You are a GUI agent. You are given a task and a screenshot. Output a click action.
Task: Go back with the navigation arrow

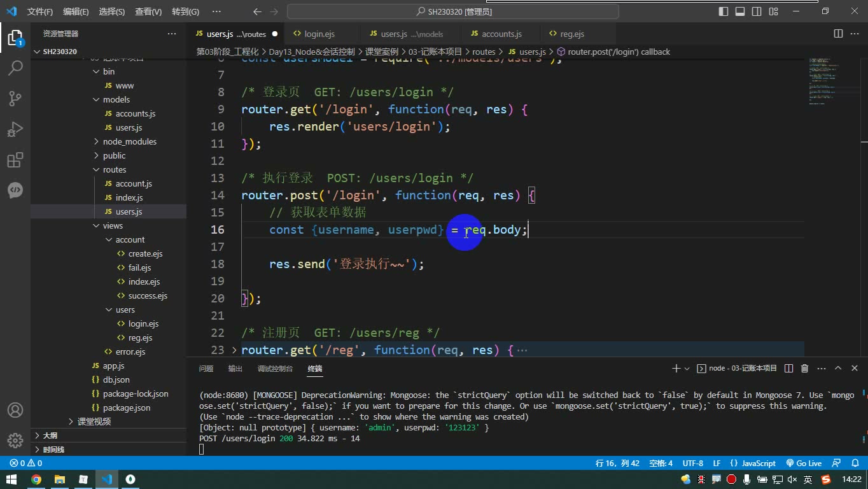(x=257, y=11)
